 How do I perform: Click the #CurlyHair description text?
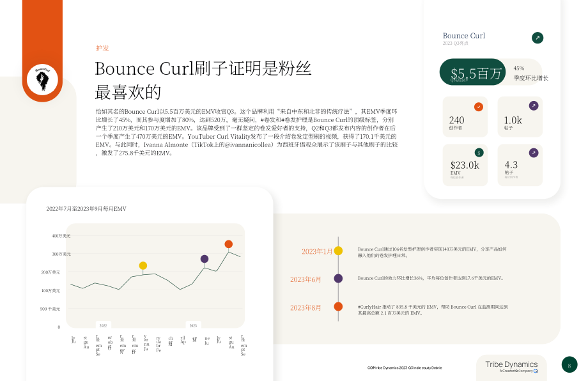pos(433,310)
